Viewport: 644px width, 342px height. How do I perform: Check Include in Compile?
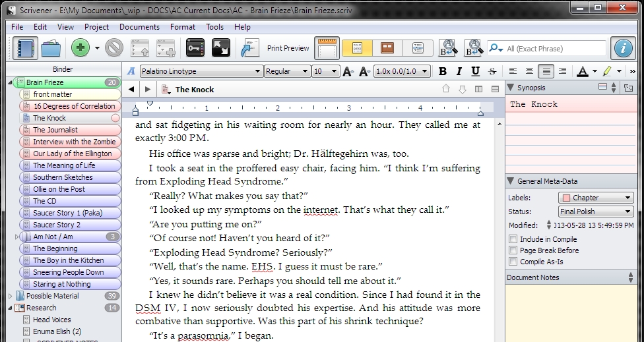(513, 239)
